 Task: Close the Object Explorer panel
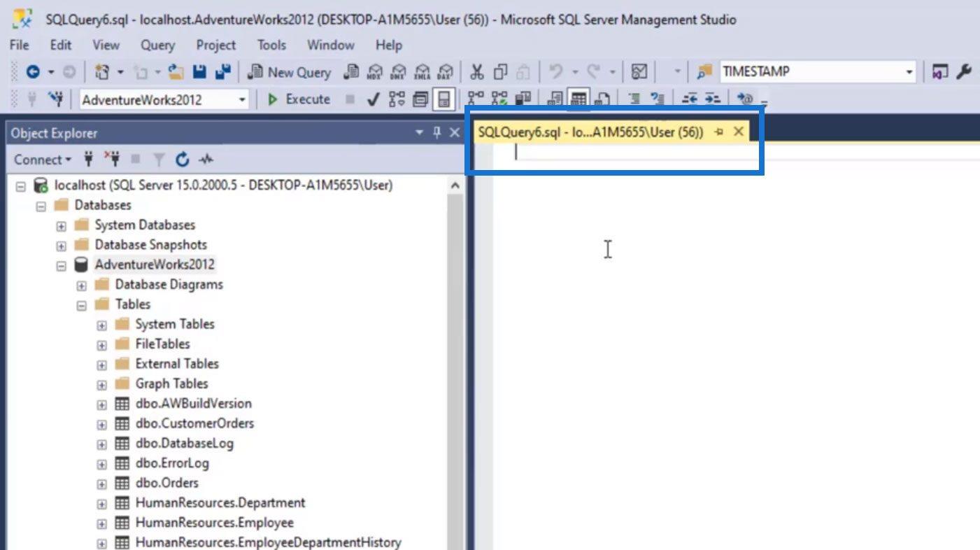[454, 132]
